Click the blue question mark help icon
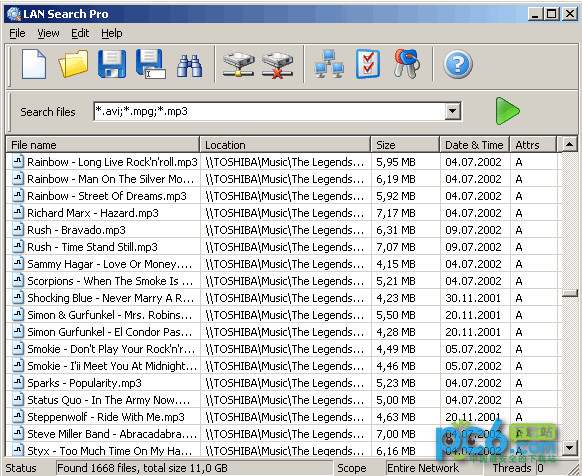This screenshot has height=476, width=582. pyautogui.click(x=458, y=64)
